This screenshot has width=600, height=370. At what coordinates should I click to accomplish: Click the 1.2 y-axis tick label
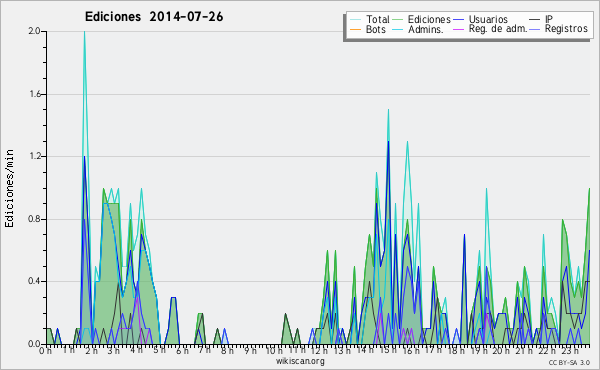(x=35, y=156)
